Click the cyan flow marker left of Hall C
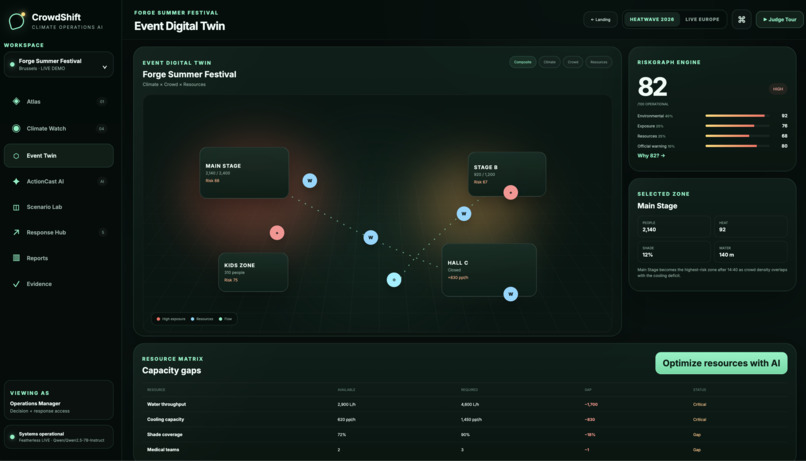 pyautogui.click(x=394, y=280)
